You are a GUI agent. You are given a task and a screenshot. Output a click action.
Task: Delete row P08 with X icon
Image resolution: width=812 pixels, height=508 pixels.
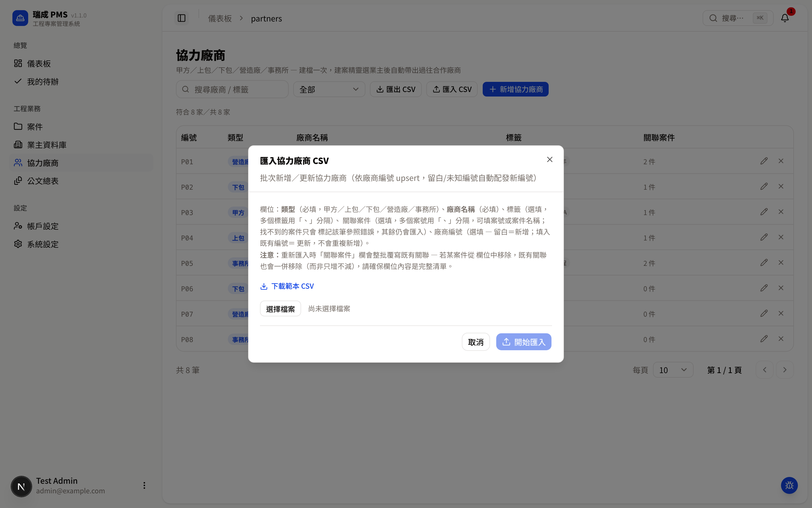(x=781, y=339)
